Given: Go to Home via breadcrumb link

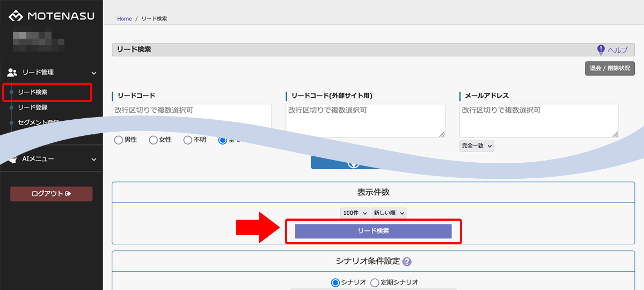Looking at the screenshot, I should [124, 19].
